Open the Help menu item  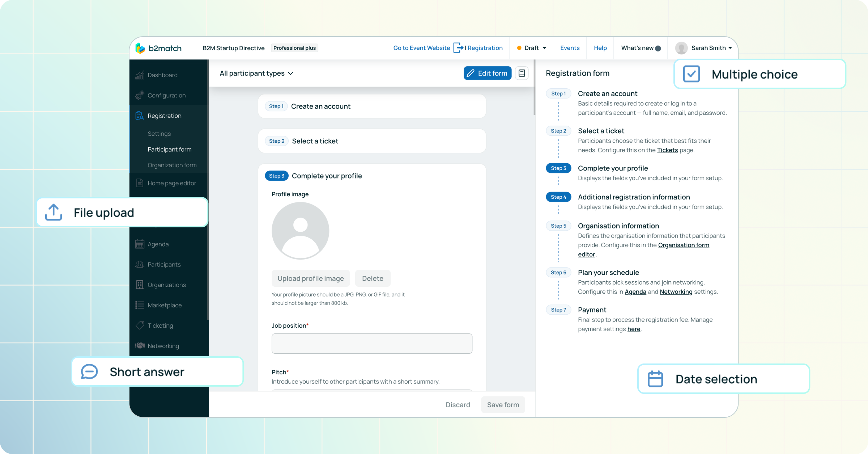coord(600,48)
